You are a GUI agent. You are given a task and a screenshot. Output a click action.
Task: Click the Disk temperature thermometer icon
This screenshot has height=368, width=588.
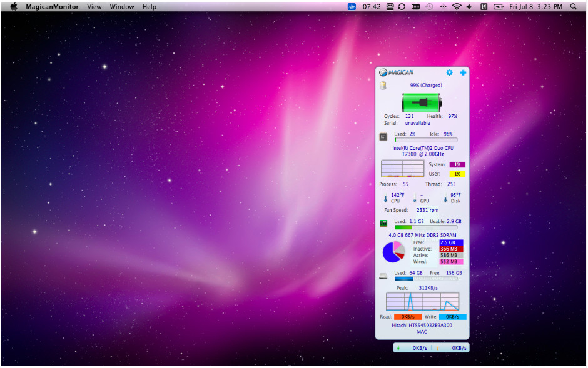(x=445, y=198)
